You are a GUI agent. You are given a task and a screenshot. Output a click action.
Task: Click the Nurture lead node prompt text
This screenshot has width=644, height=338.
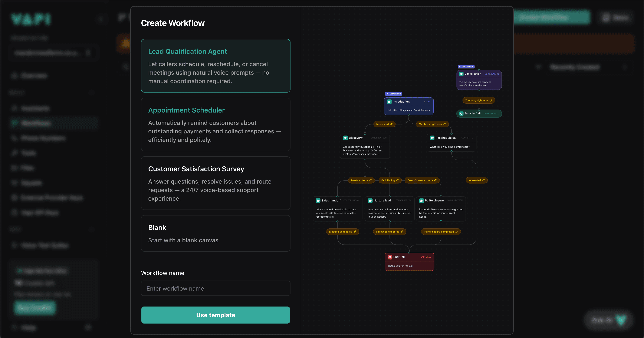[x=390, y=213]
